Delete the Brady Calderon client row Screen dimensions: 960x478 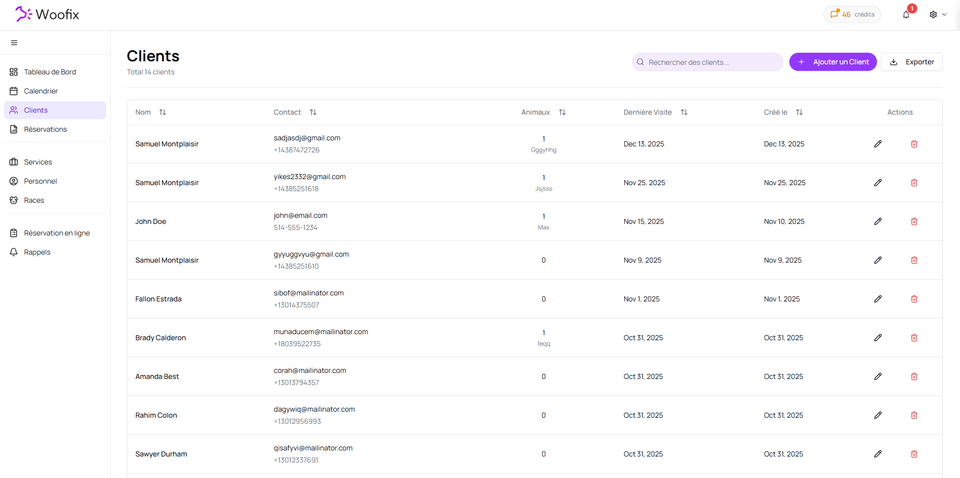tap(914, 338)
